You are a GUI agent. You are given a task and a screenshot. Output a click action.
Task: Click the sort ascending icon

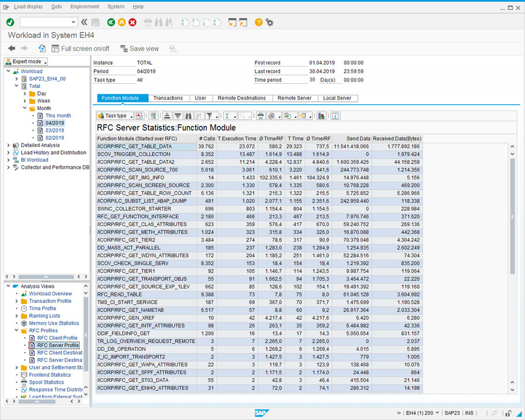click(x=168, y=116)
